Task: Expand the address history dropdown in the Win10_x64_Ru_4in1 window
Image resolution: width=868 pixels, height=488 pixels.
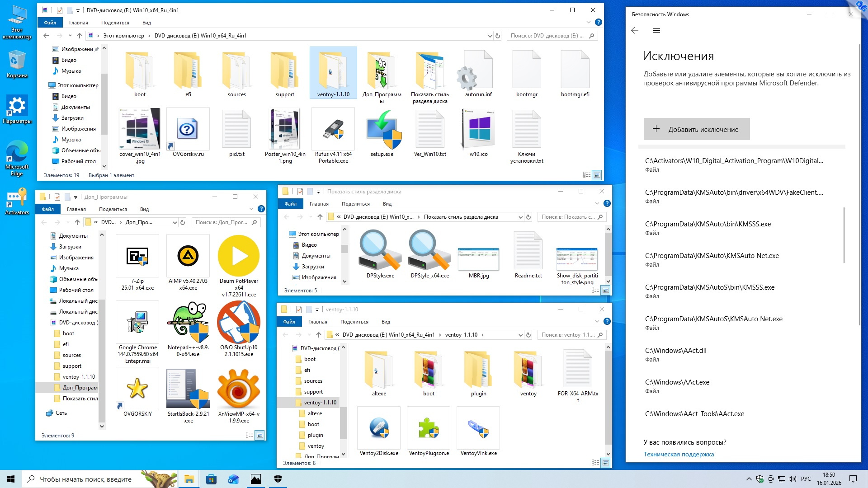Action: (490, 36)
